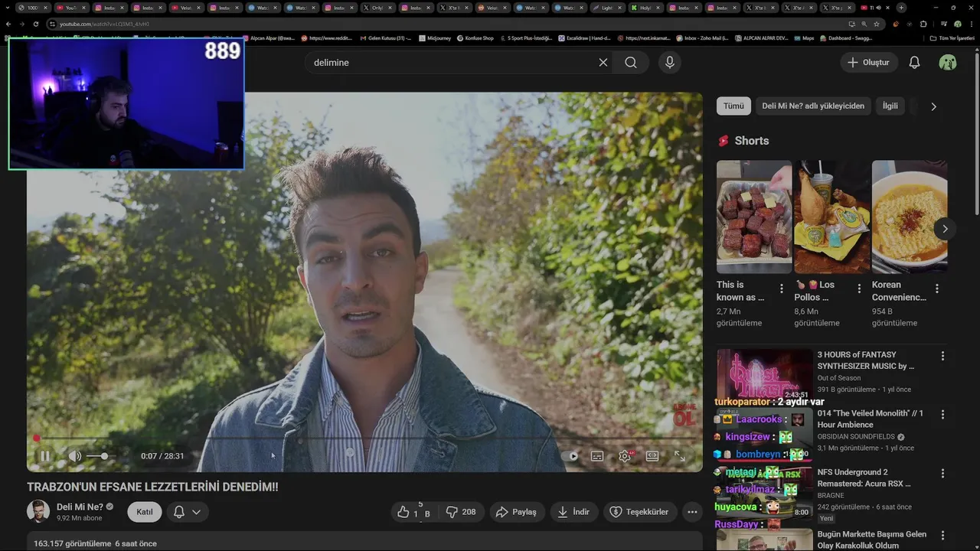The image size is (980, 551).
Task: Open the This is known as Short thumbnail
Action: point(754,217)
